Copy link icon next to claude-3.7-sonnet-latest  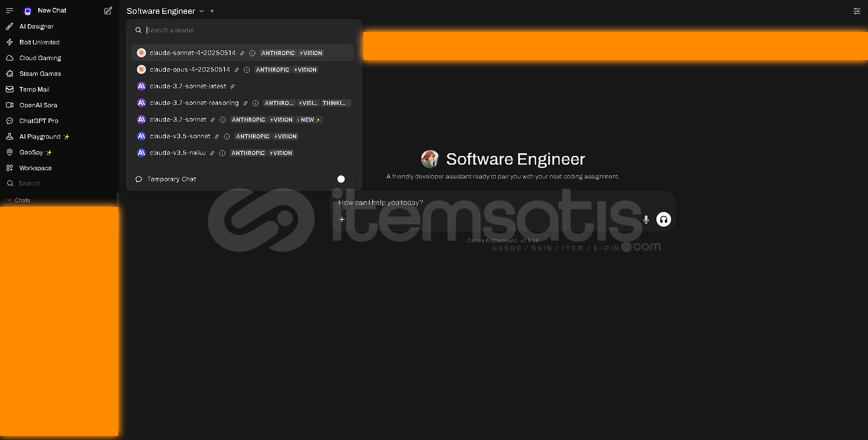[232, 87]
